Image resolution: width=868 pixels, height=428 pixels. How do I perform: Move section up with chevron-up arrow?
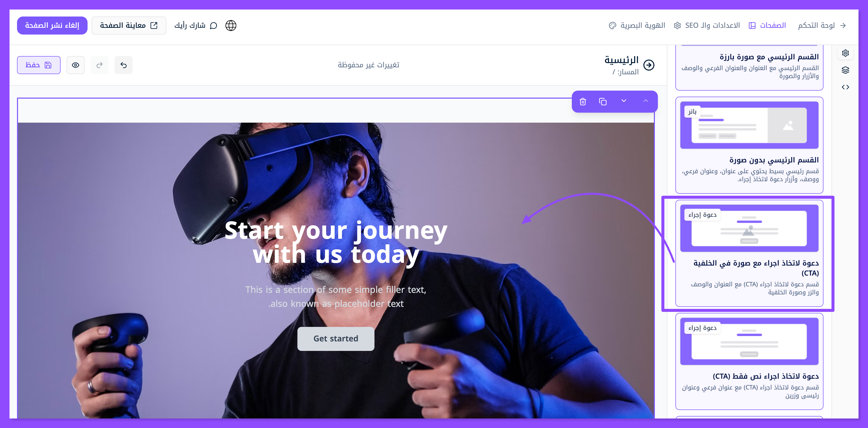click(x=646, y=101)
